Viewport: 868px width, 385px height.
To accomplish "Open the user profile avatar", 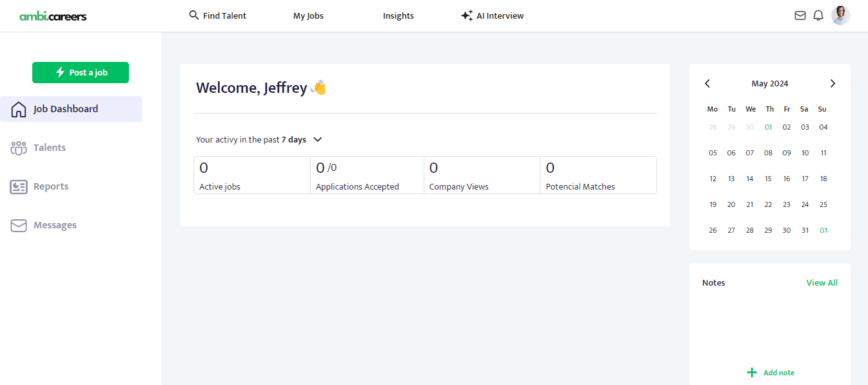I will (x=840, y=15).
